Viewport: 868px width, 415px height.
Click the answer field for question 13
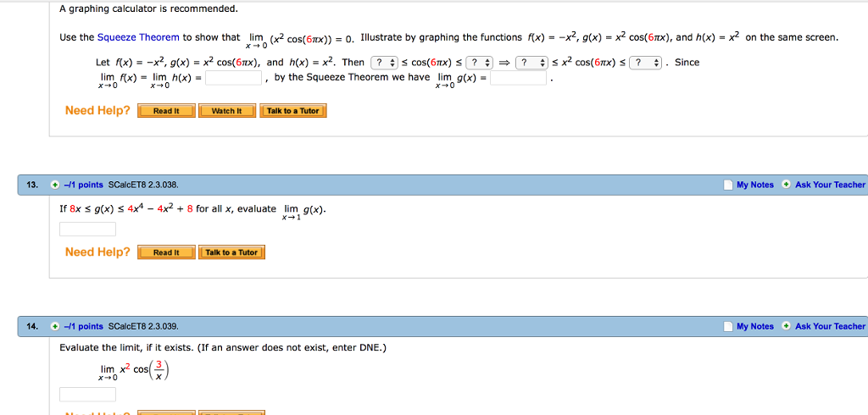point(87,229)
